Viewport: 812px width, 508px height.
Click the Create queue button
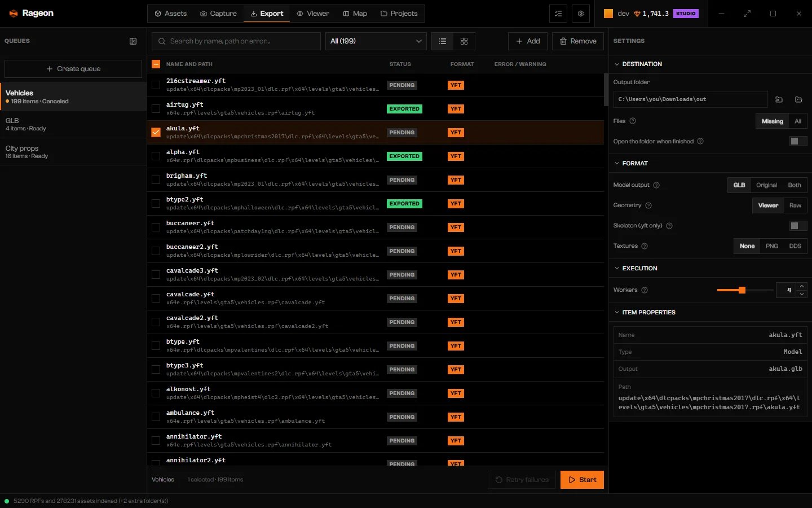pyautogui.click(x=73, y=69)
